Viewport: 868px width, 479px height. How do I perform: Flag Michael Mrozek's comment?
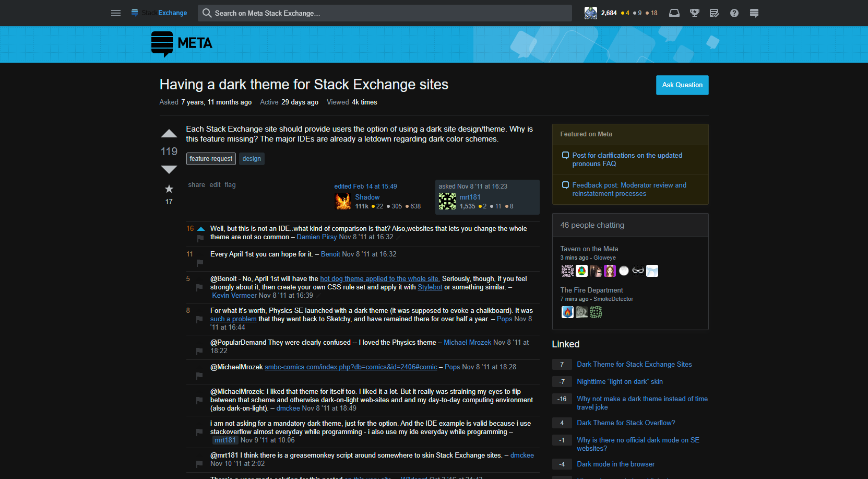(x=199, y=351)
